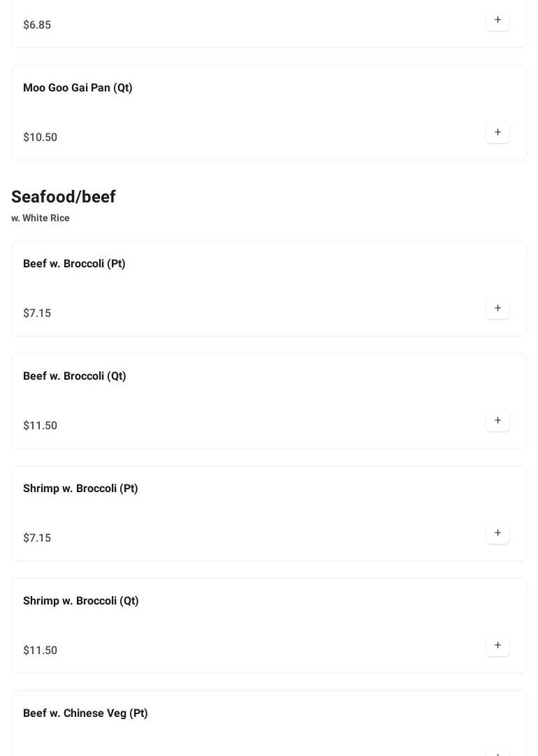Click $7.15 price under Shrimp w. Broccoli (Pt)
Screen dimensions: 538x756
(37, 538)
